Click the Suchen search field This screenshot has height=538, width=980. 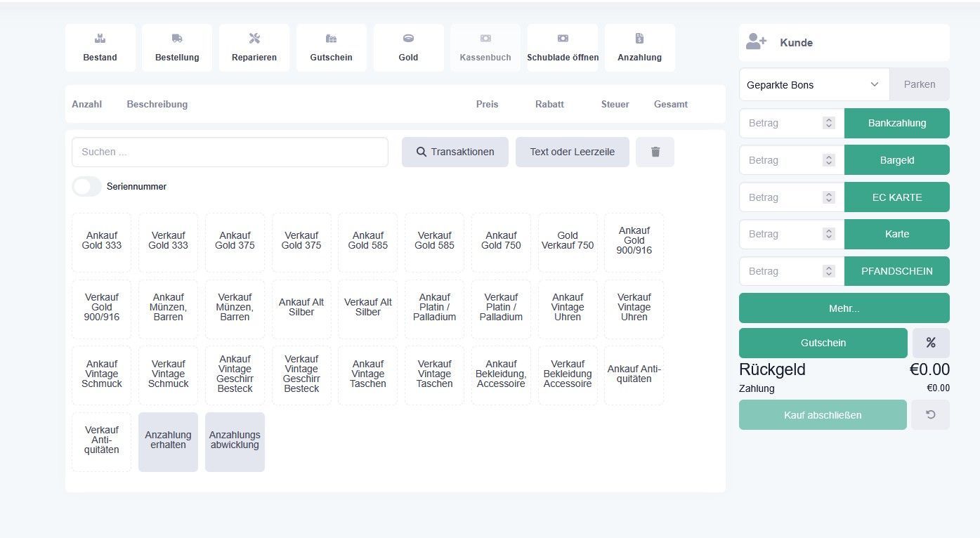point(230,152)
